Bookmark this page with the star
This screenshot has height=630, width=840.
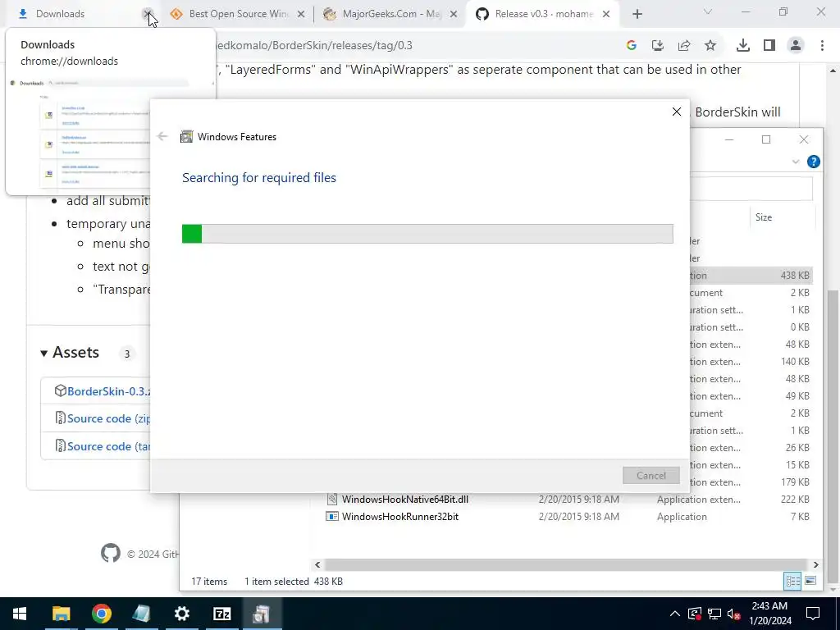710,46
